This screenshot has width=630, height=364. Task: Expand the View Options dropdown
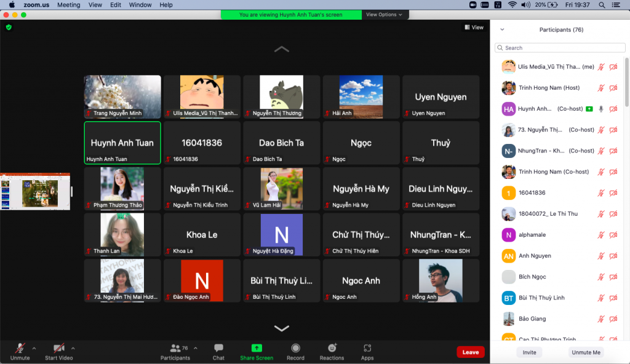point(384,14)
